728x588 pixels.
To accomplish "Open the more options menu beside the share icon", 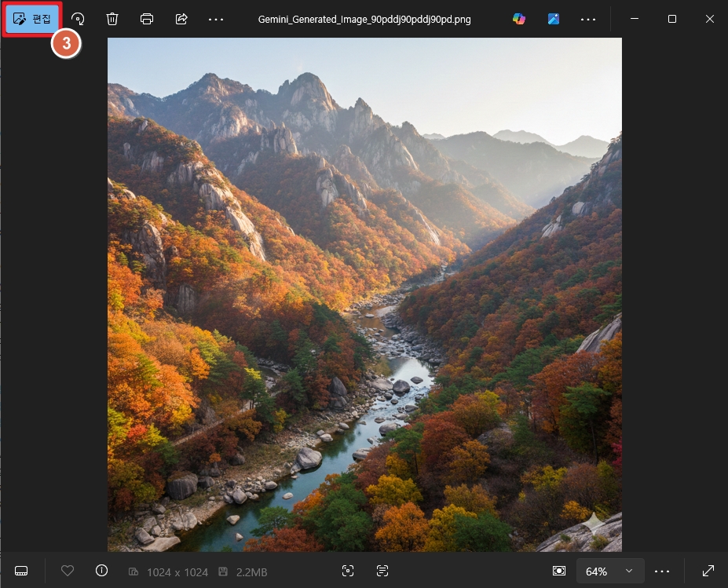I will 216,19.
